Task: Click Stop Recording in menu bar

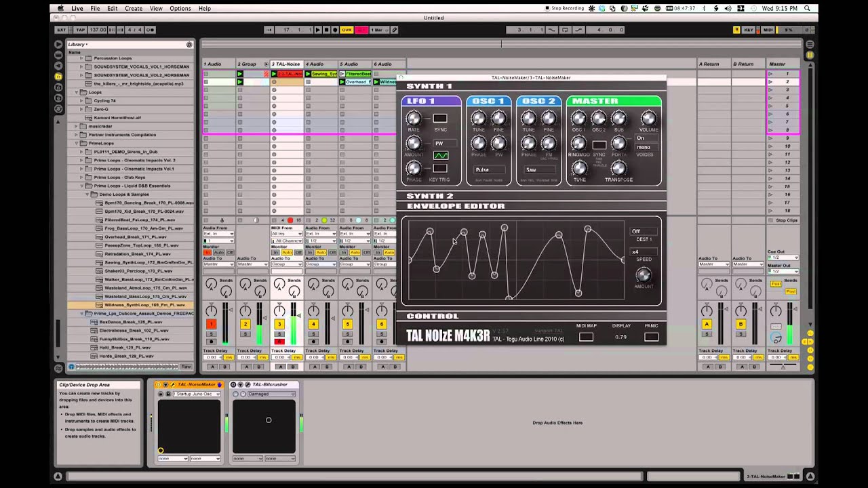Action: point(564,8)
